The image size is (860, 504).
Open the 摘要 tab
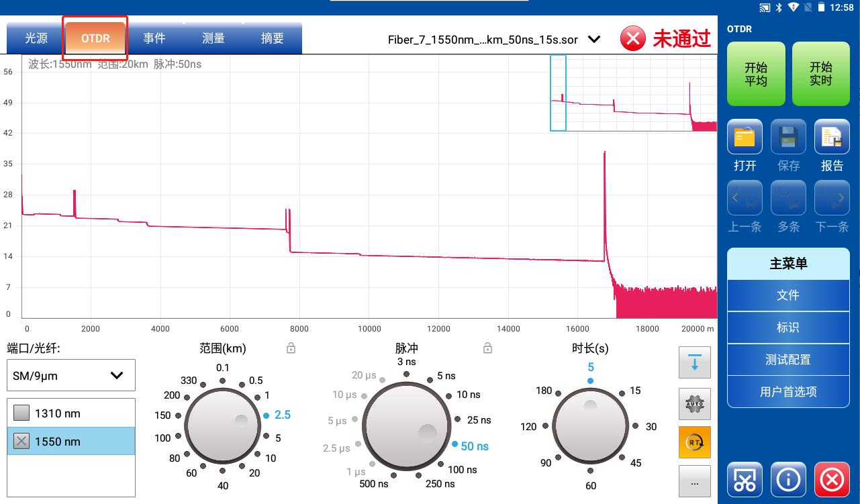(x=272, y=38)
